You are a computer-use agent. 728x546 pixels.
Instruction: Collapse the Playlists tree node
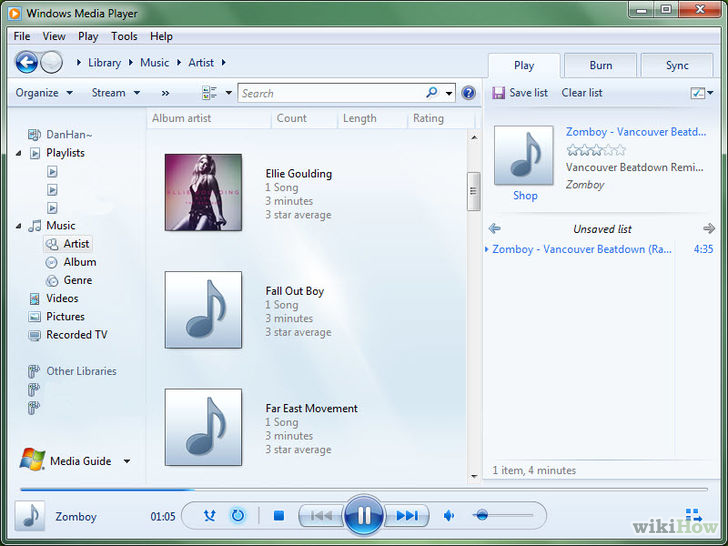pyautogui.click(x=19, y=153)
